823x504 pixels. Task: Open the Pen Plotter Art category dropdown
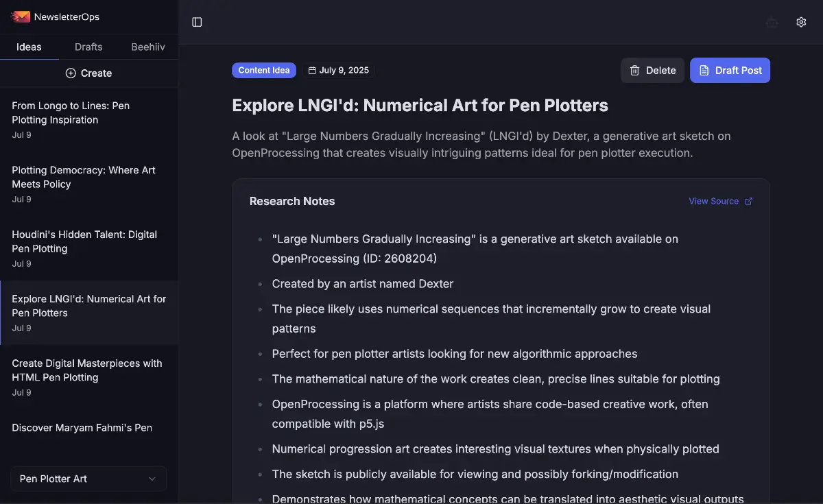(88, 479)
